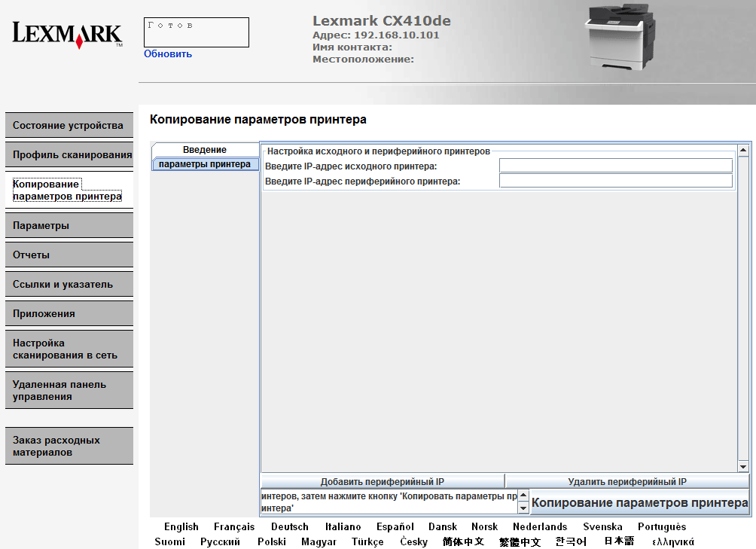
Task: Switch language to Nederlands
Action: pos(540,527)
